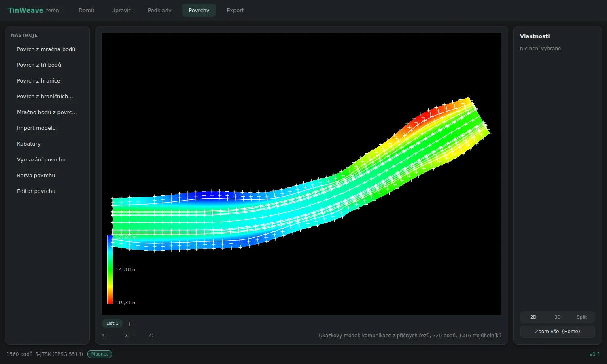
Task: Click the TinWeave terén logo
Action: [34, 10]
